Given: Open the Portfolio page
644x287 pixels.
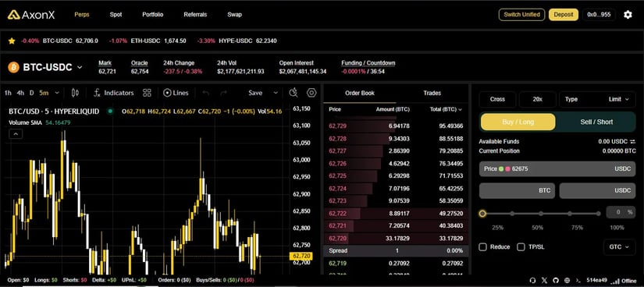Looking at the screenshot, I should [153, 15].
